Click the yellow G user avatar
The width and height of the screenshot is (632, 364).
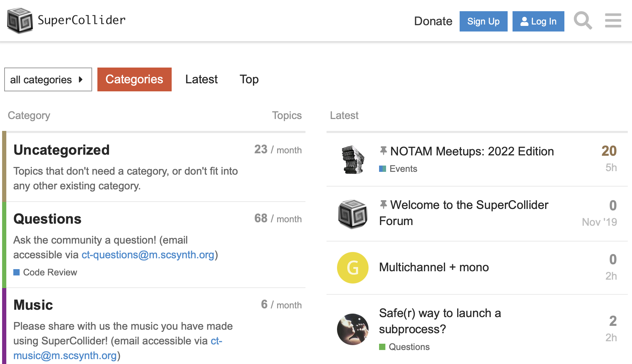[x=353, y=268]
